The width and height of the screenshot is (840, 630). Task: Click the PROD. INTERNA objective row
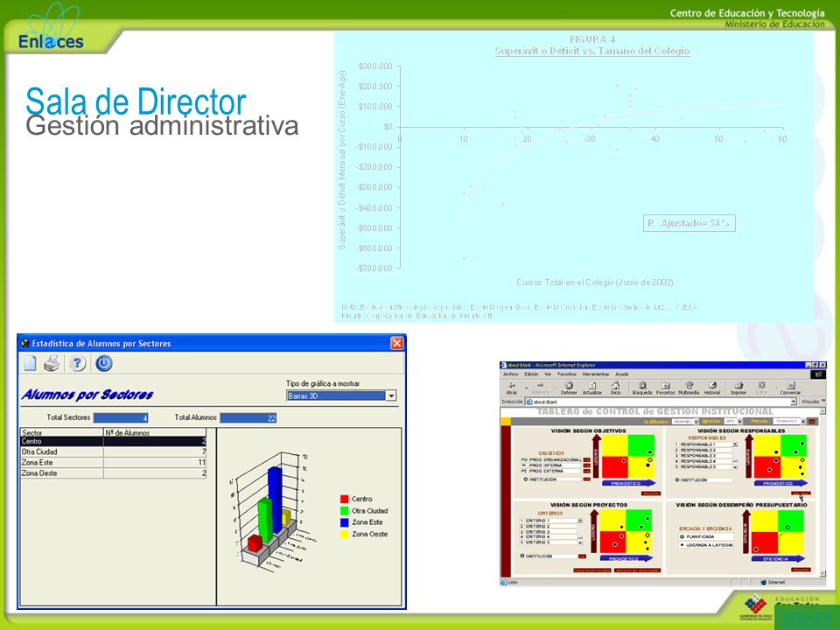click(x=551, y=465)
